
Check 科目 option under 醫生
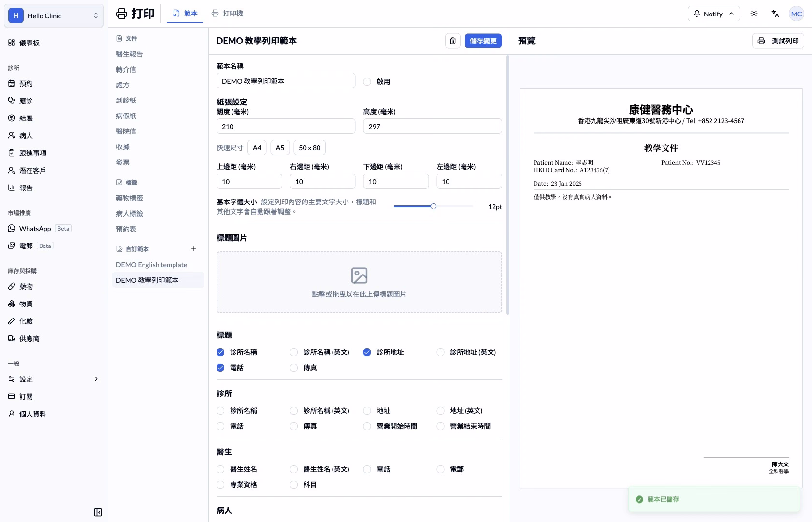(294, 485)
